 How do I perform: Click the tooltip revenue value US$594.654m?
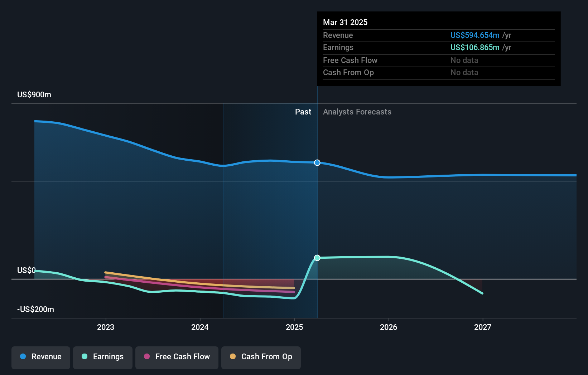(x=475, y=35)
